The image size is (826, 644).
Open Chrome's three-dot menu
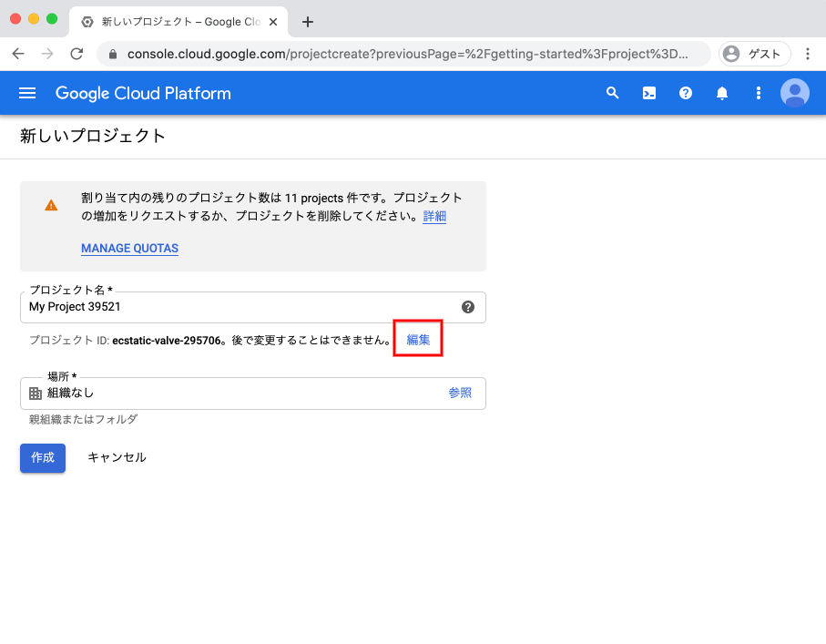pos(807,54)
